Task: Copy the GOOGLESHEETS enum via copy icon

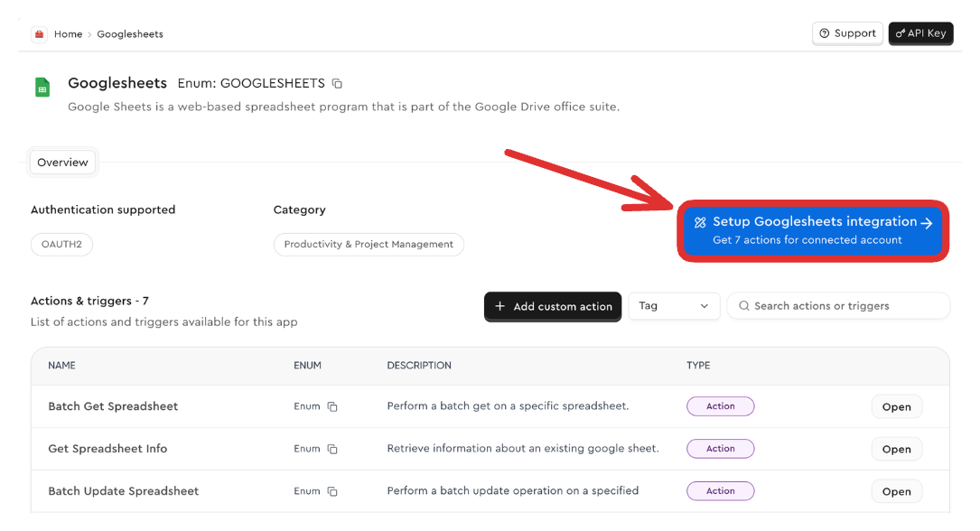Action: point(337,84)
